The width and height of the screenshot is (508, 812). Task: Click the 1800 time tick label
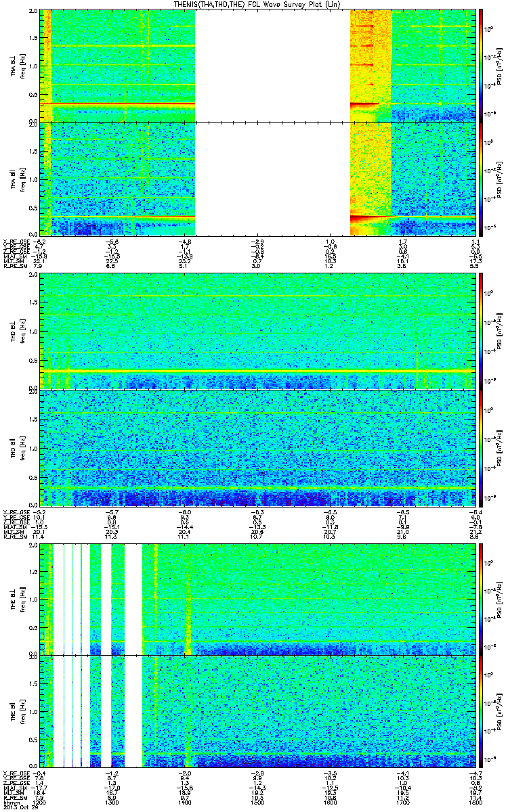click(475, 803)
